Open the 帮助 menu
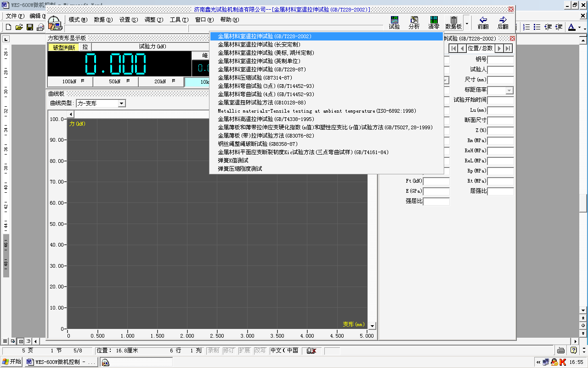 pyautogui.click(x=230, y=20)
